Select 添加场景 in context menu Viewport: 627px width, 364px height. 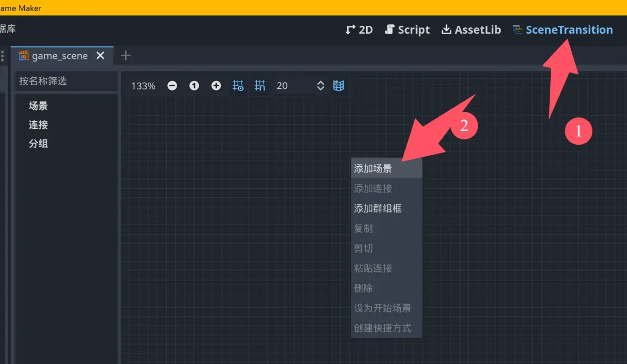[373, 169]
